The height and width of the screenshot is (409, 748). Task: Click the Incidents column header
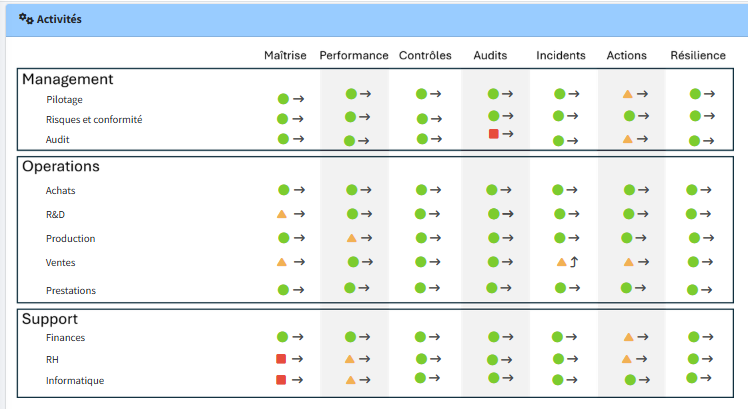click(x=561, y=55)
